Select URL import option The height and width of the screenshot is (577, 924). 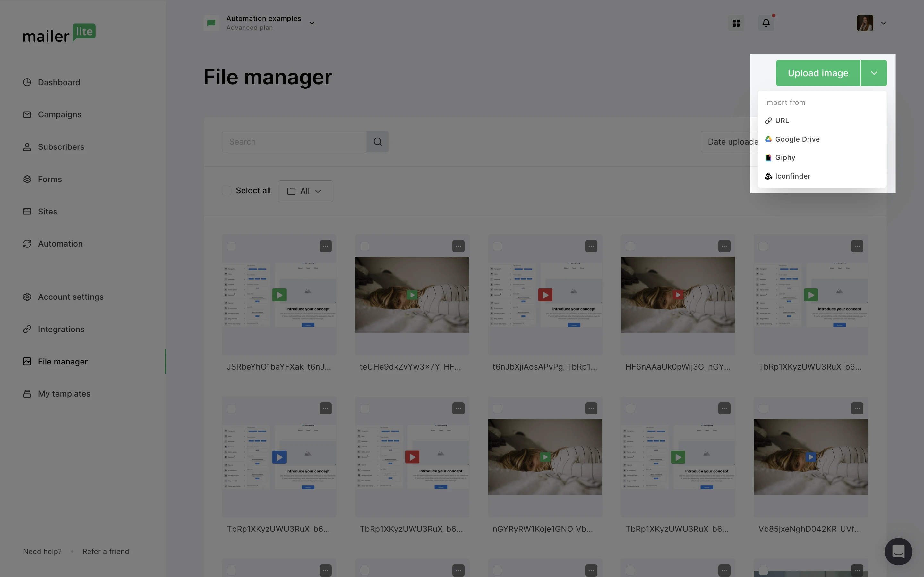click(782, 121)
